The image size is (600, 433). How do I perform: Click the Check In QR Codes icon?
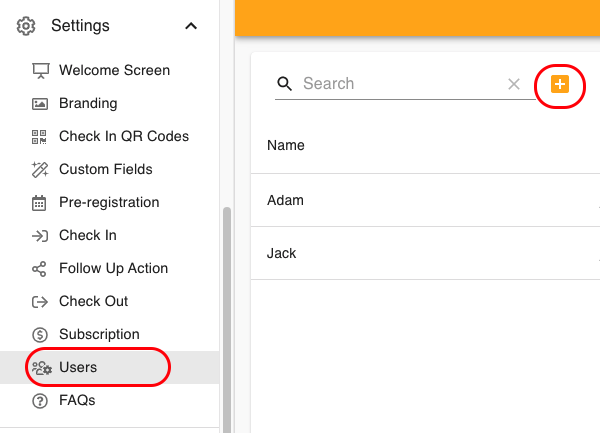pos(40,137)
